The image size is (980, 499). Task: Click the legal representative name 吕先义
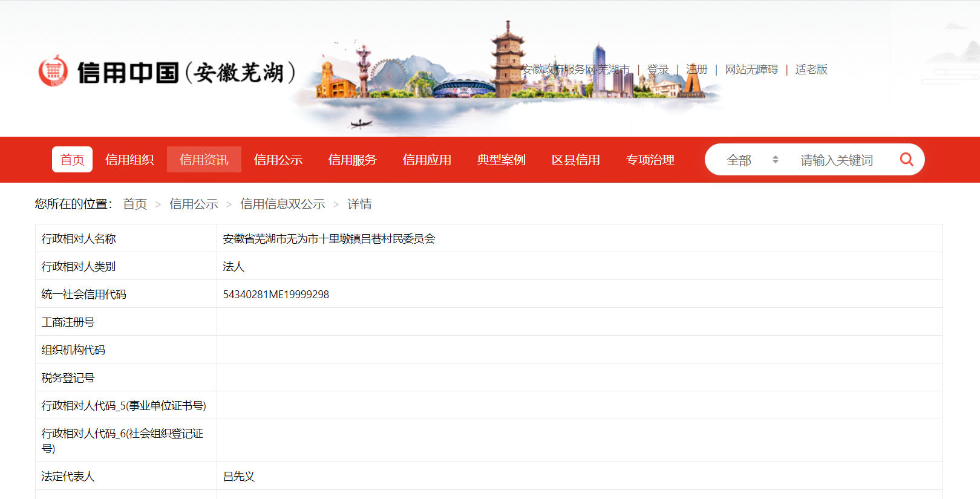[x=239, y=477]
